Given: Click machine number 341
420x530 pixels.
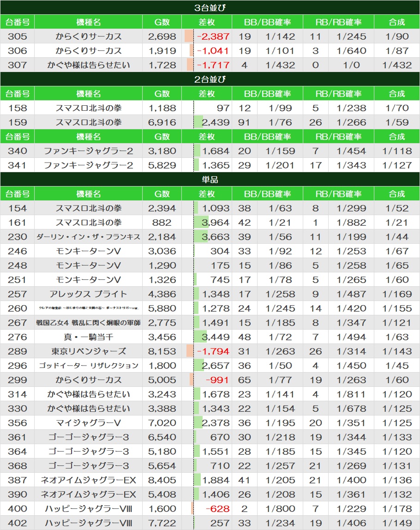Looking at the screenshot, I should pos(18,165).
